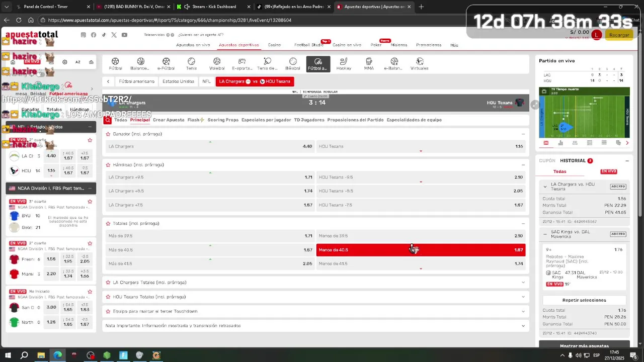Bet on LA Chargers winner 4.40
Screen dimensions: 644x362
tap(210, 146)
